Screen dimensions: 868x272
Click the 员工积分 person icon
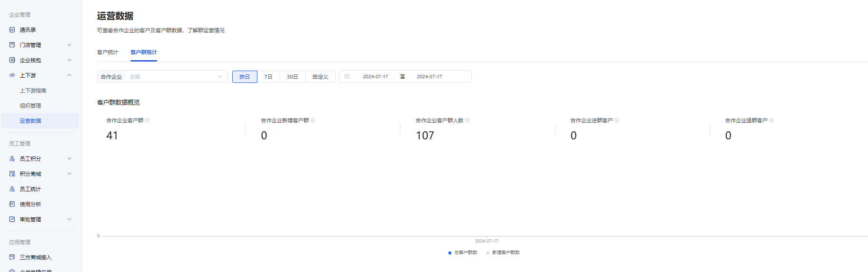point(12,159)
